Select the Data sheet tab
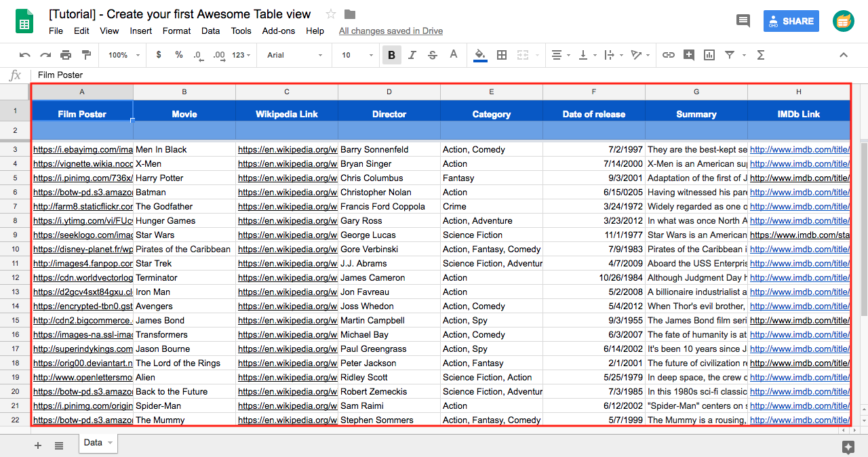This screenshot has height=457, width=868. pyautogui.click(x=98, y=443)
